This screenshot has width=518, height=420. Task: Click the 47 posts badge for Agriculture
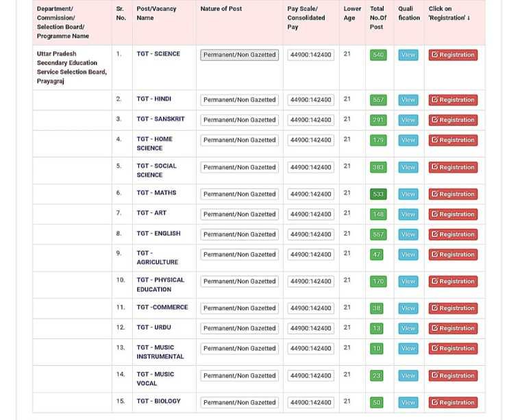coord(376,255)
